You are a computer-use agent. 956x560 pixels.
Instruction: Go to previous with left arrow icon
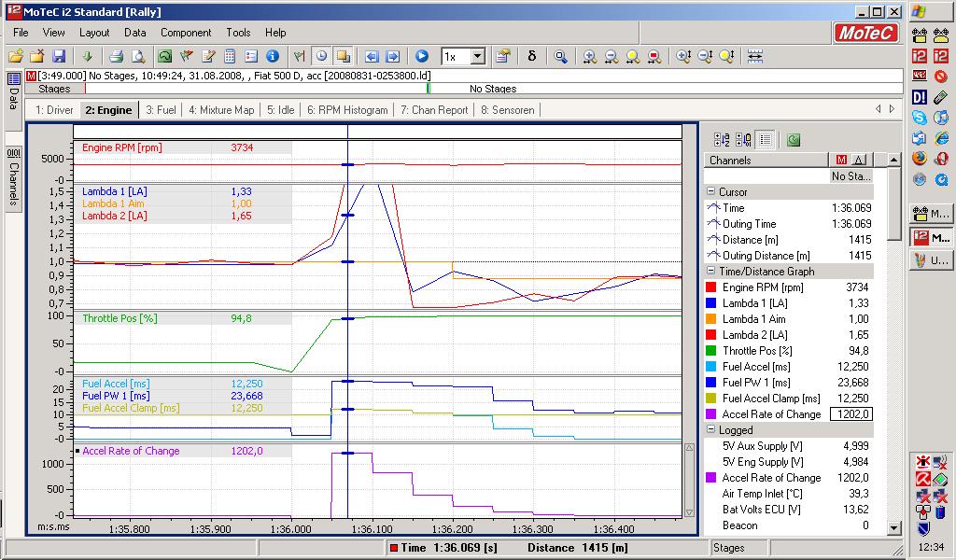[372, 57]
